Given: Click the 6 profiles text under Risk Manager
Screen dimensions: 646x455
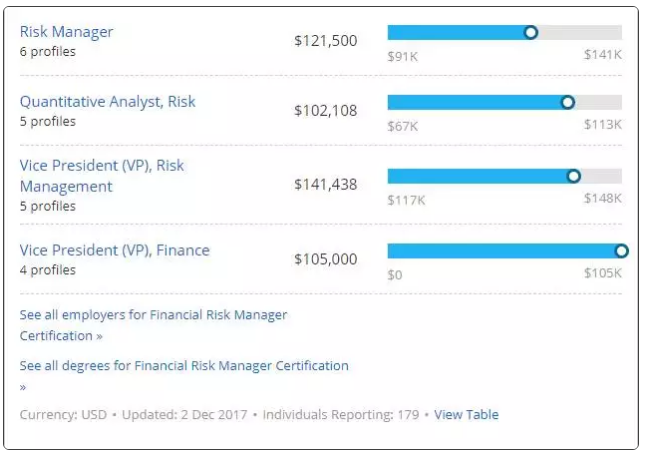Looking at the screenshot, I should (47, 51).
